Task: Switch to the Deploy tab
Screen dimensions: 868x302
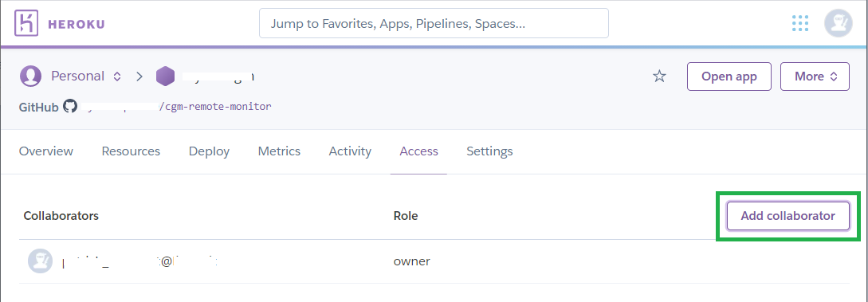Action: (x=210, y=151)
